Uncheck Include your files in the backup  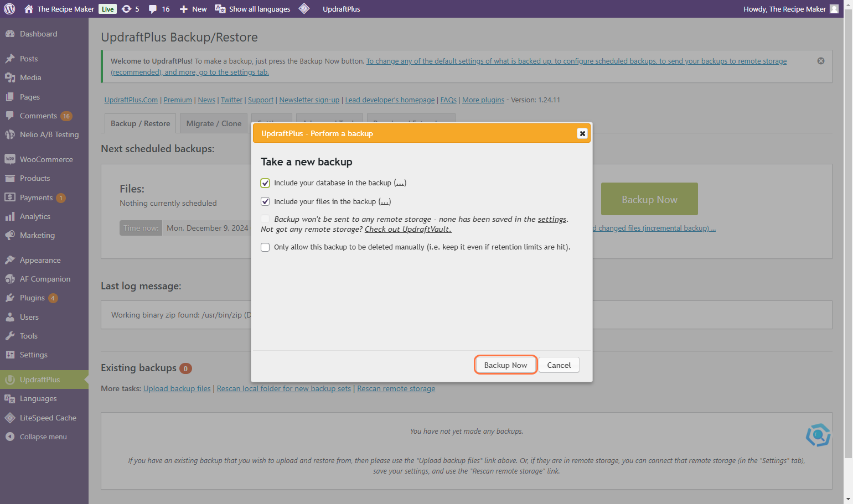tap(265, 201)
